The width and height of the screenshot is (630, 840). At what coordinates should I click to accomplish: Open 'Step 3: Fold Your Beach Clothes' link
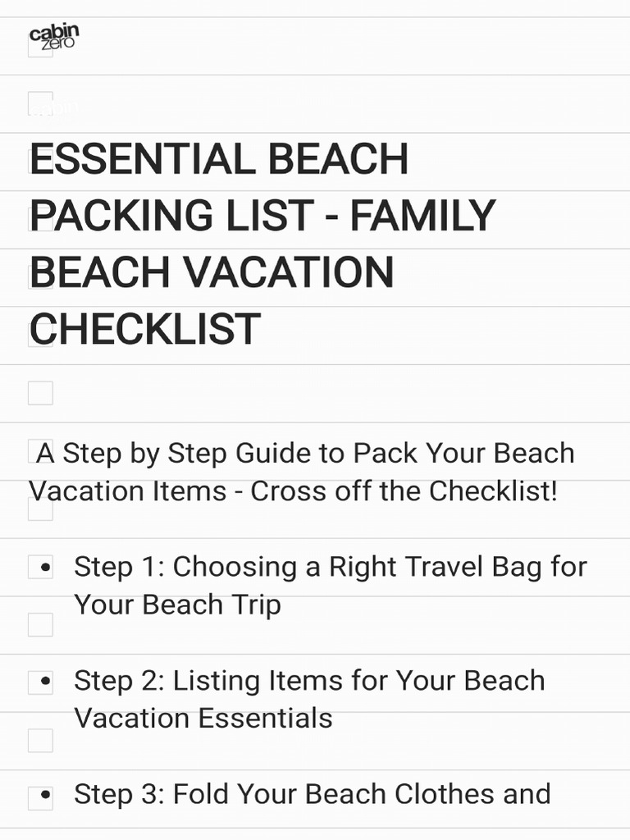click(312, 794)
